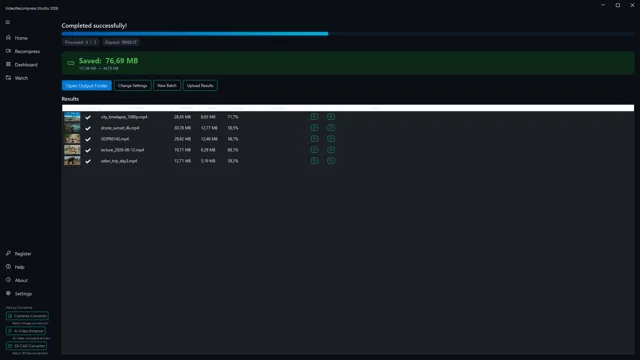Maximize the VideoRecompress Studio window
This screenshot has height=360, width=640.
pos(618,5)
